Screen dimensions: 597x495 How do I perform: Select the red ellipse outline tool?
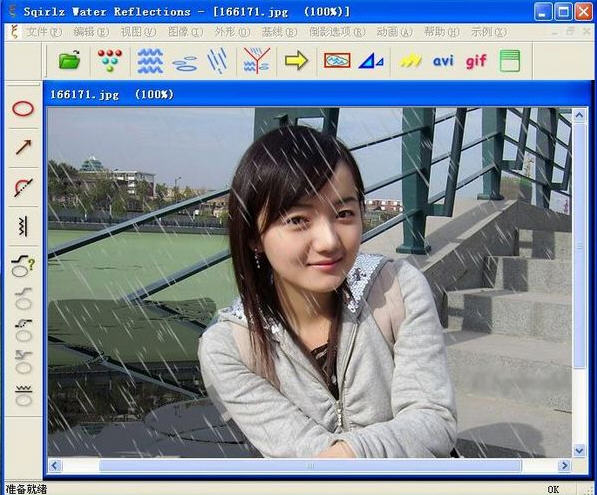23,109
